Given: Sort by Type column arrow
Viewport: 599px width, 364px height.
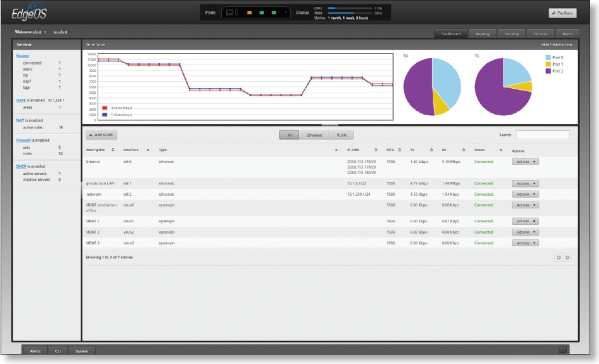Looking at the screenshot, I should click(336, 150).
